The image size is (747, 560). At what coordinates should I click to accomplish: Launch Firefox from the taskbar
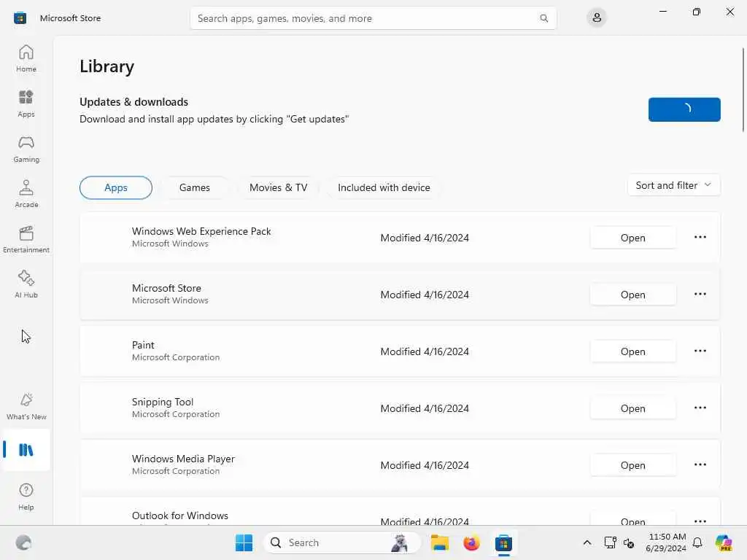pyautogui.click(x=472, y=542)
